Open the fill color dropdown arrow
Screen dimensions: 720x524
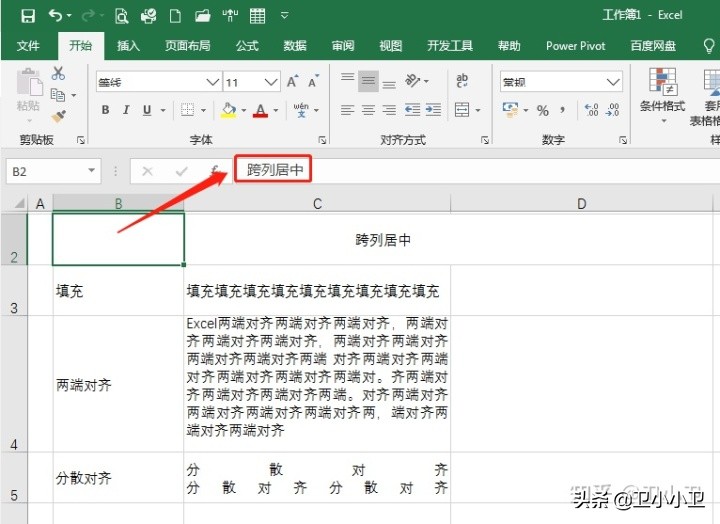244,110
